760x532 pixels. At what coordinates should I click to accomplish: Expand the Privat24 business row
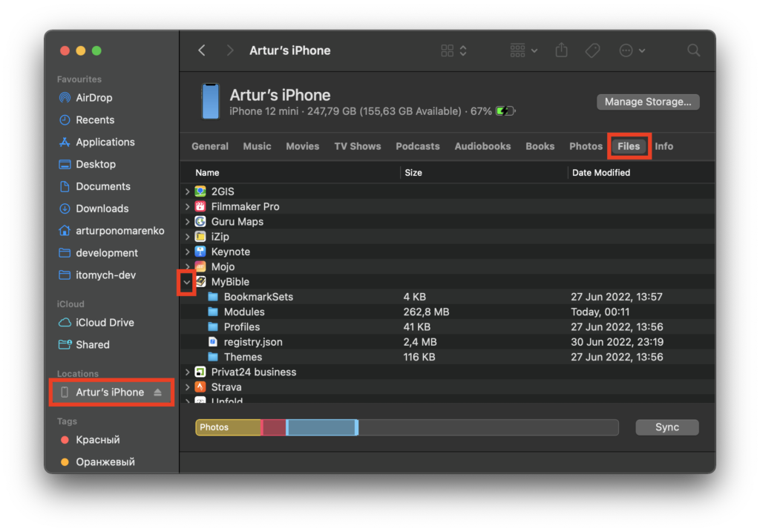pos(187,372)
